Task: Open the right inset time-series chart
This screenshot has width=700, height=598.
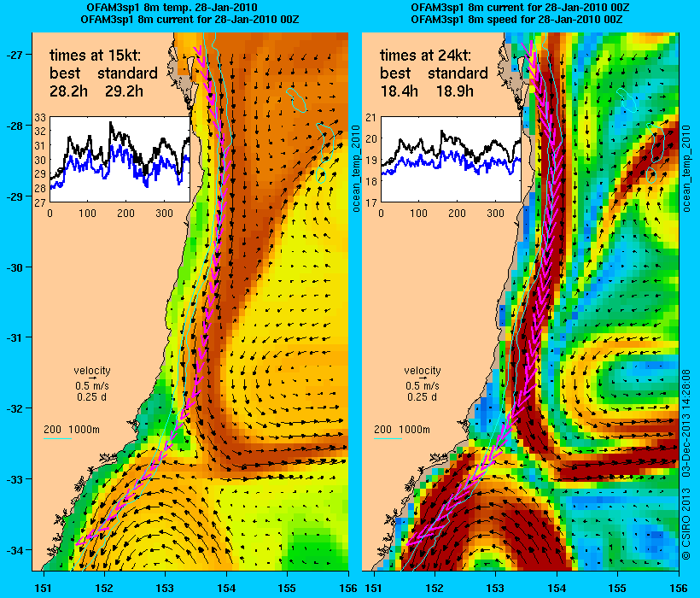Action: 451,160
